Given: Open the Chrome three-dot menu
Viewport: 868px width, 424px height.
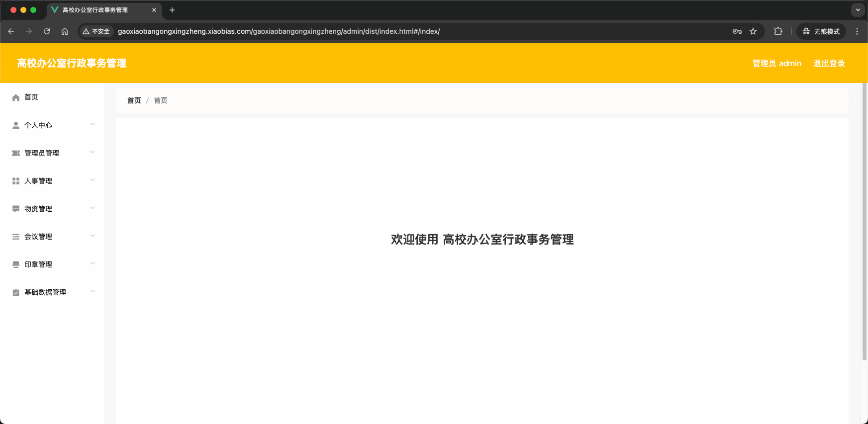Looking at the screenshot, I should (857, 31).
